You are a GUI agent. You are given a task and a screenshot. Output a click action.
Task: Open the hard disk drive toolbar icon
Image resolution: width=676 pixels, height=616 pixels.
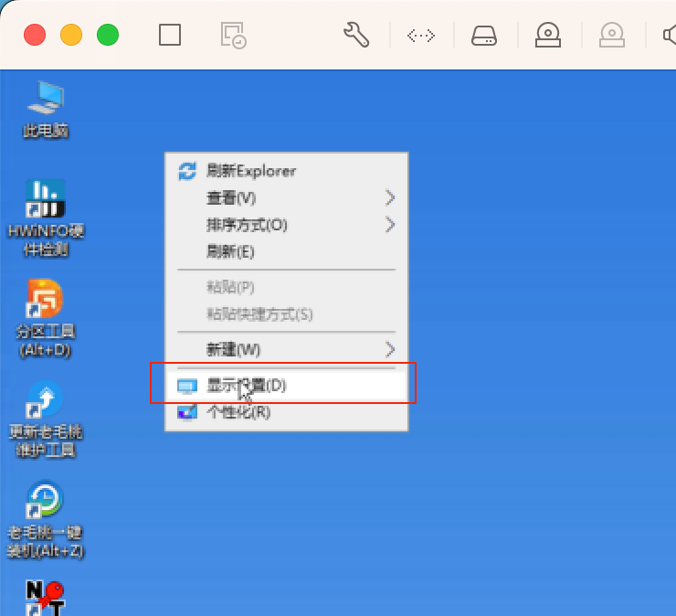484,36
